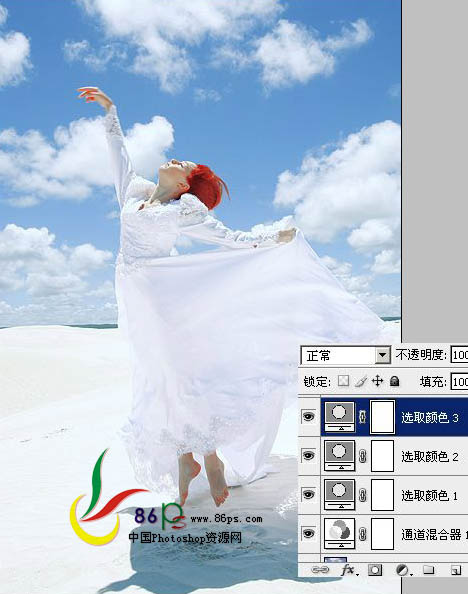Screen dimensions: 468x594
Task: Click the create new layer icon
Action: 456,569
